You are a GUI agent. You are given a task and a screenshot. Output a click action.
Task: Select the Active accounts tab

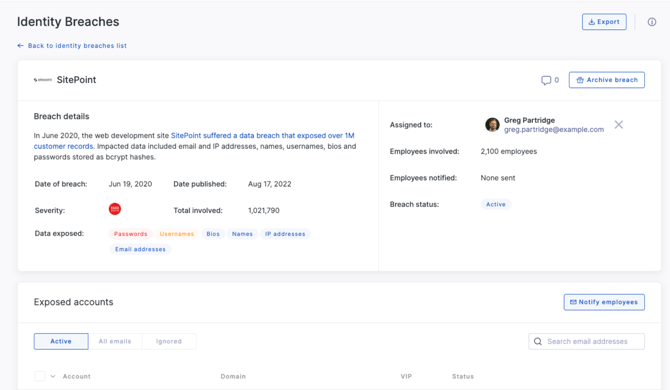61,341
